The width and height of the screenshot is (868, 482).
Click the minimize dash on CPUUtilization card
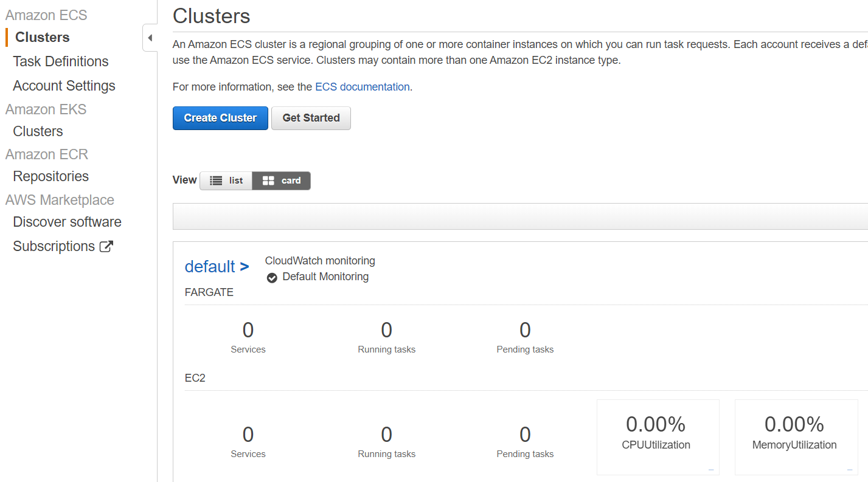pos(711,470)
